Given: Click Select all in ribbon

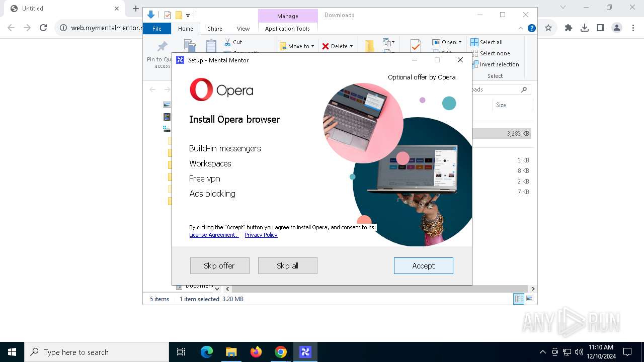Looking at the screenshot, I should [x=487, y=42].
